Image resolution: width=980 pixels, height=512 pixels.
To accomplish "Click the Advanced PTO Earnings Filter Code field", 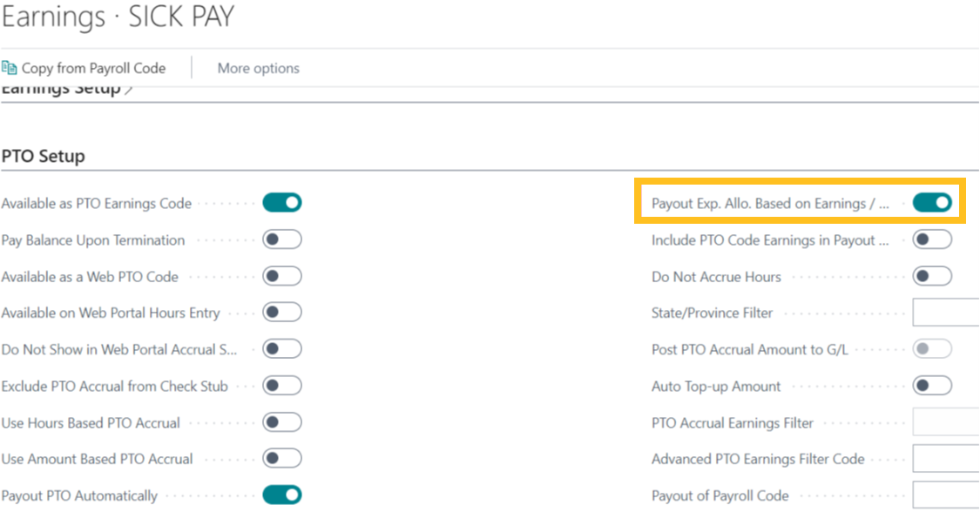I will [946, 459].
